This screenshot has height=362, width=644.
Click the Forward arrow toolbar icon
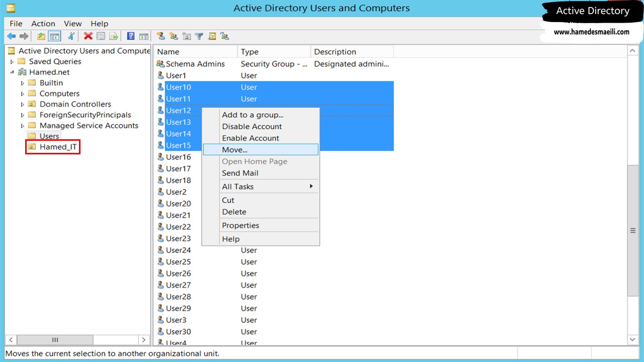tap(24, 36)
